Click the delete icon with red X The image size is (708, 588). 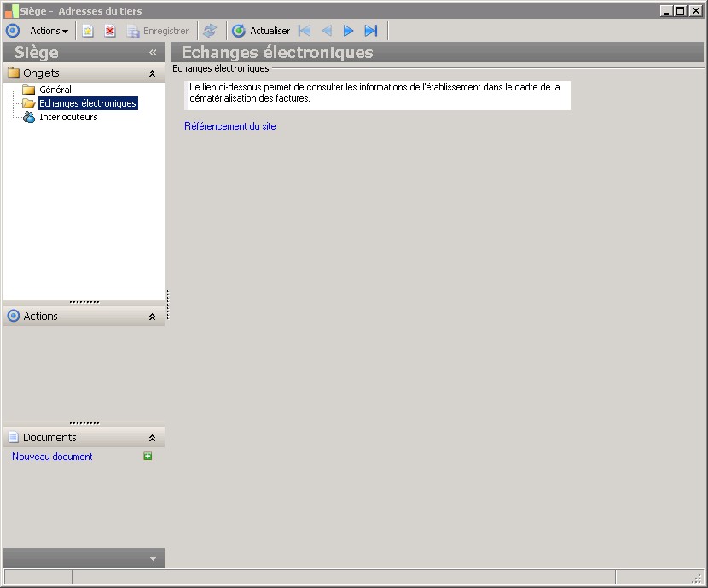110,31
